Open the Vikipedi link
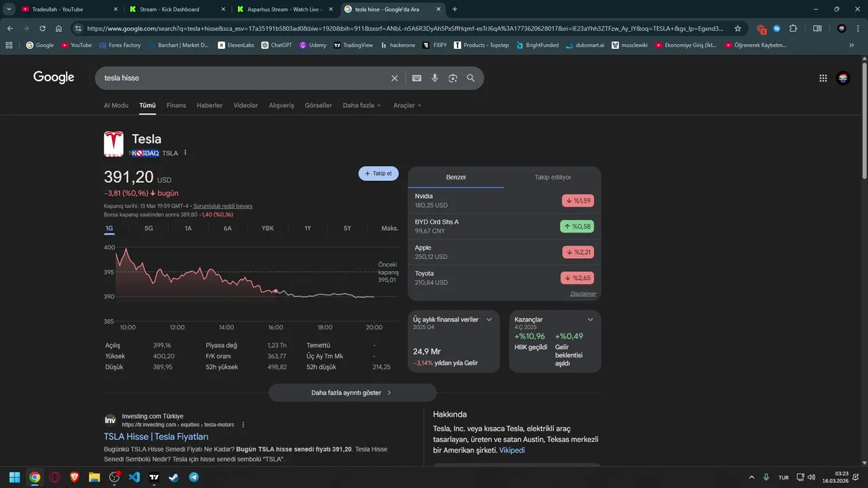 pos(512,450)
